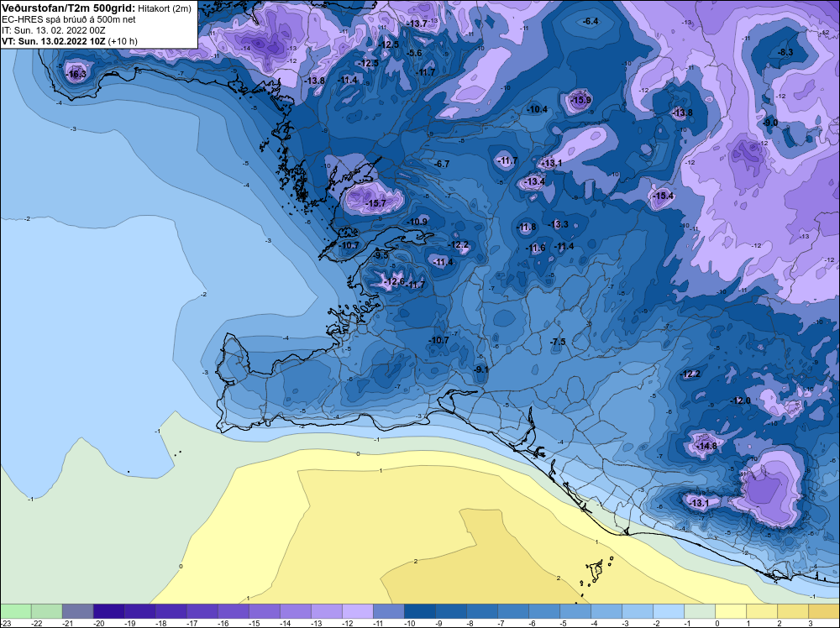This screenshot has height=628, width=840.
Task: Click the -13.7 temperature label
Action: [417, 24]
